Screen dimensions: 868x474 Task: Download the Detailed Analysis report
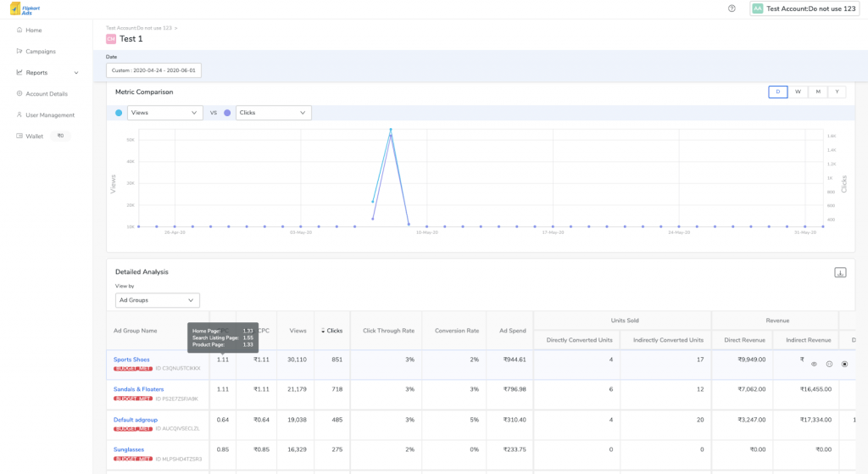(x=840, y=272)
